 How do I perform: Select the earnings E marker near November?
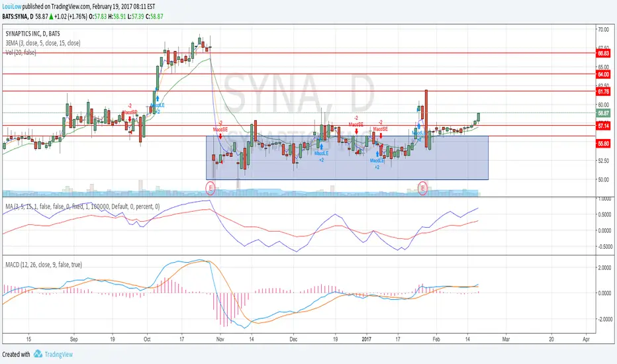click(x=211, y=188)
